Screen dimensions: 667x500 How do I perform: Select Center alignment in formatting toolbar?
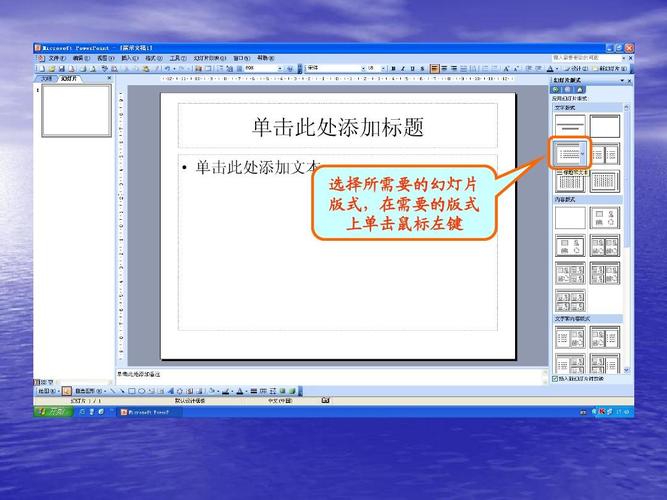444,69
